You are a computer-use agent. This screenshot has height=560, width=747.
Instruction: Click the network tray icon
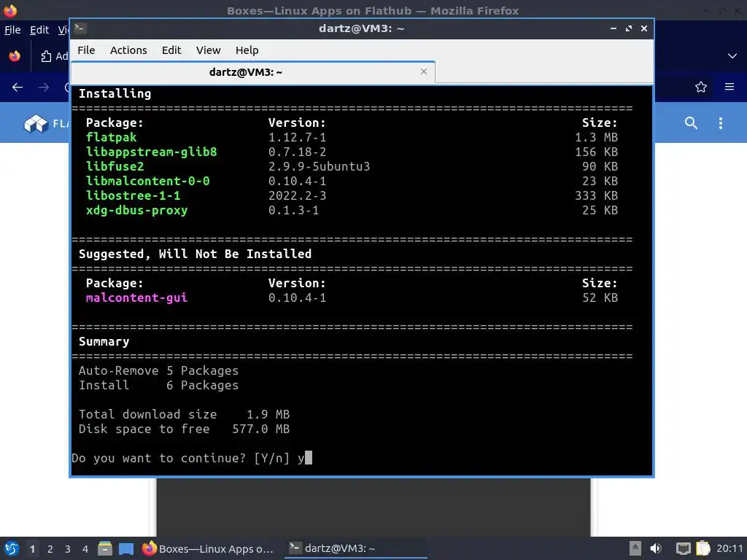pyautogui.click(x=683, y=548)
